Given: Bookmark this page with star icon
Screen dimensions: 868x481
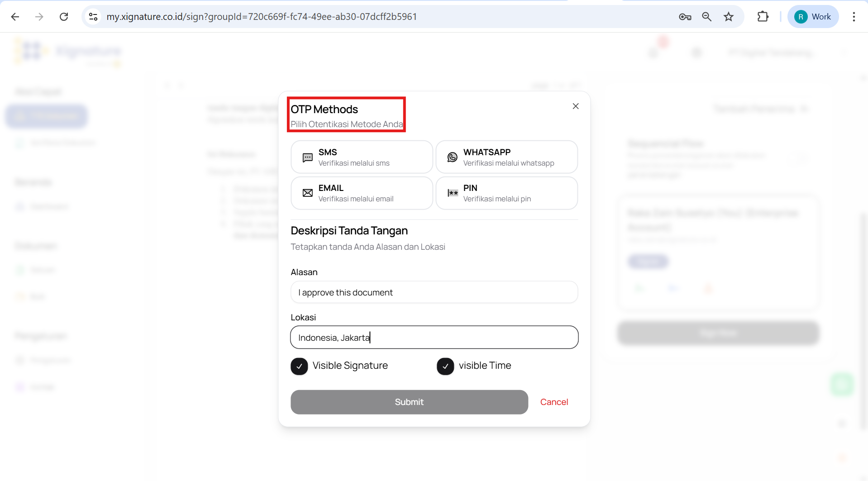Looking at the screenshot, I should pyautogui.click(x=728, y=17).
